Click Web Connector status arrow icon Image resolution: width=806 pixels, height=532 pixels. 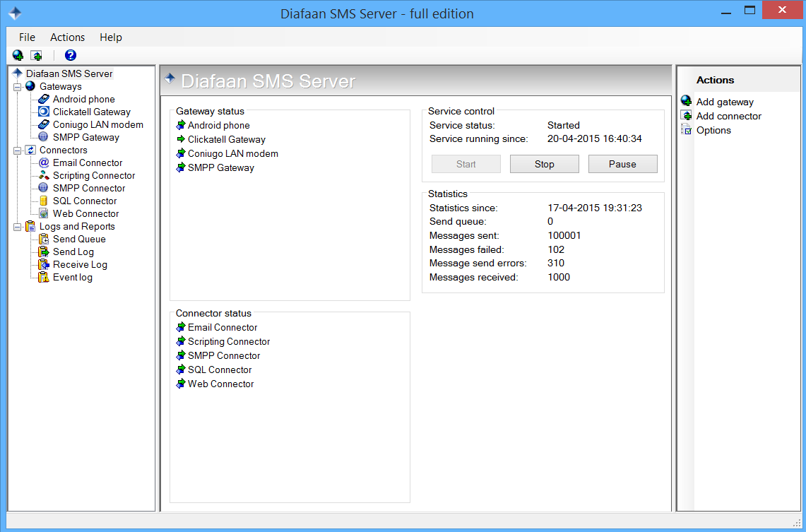(x=180, y=384)
